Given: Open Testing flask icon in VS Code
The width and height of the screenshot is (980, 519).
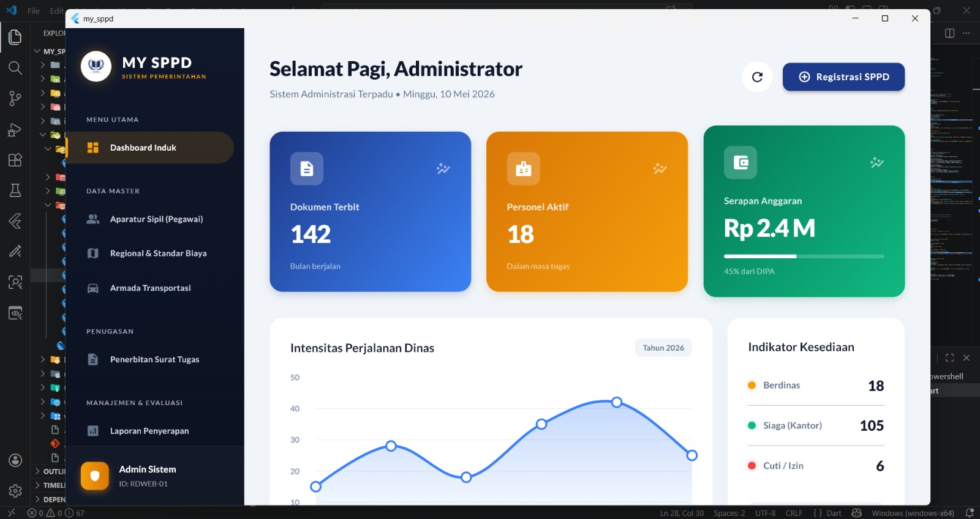Looking at the screenshot, I should click(15, 190).
